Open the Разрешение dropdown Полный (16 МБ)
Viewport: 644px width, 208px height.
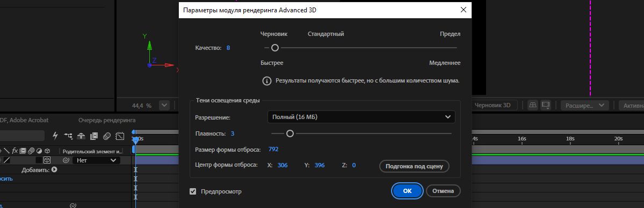(x=361, y=117)
